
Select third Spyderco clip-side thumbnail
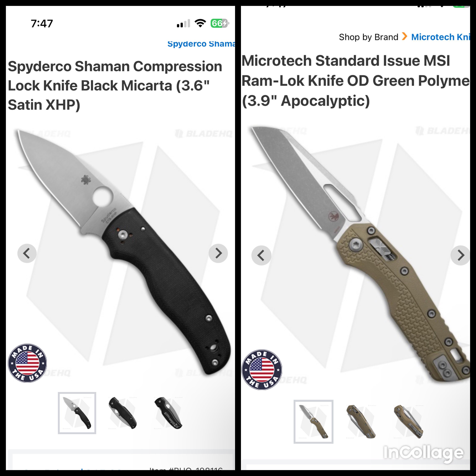tap(168, 413)
